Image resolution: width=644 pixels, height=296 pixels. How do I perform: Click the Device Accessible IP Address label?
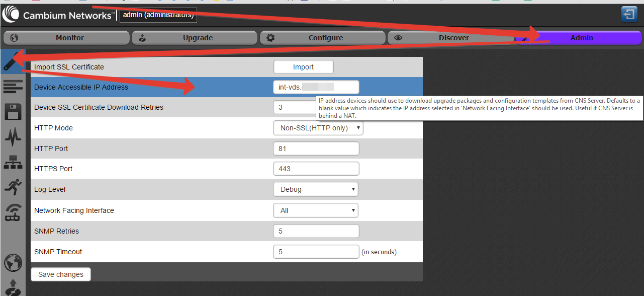coord(81,87)
